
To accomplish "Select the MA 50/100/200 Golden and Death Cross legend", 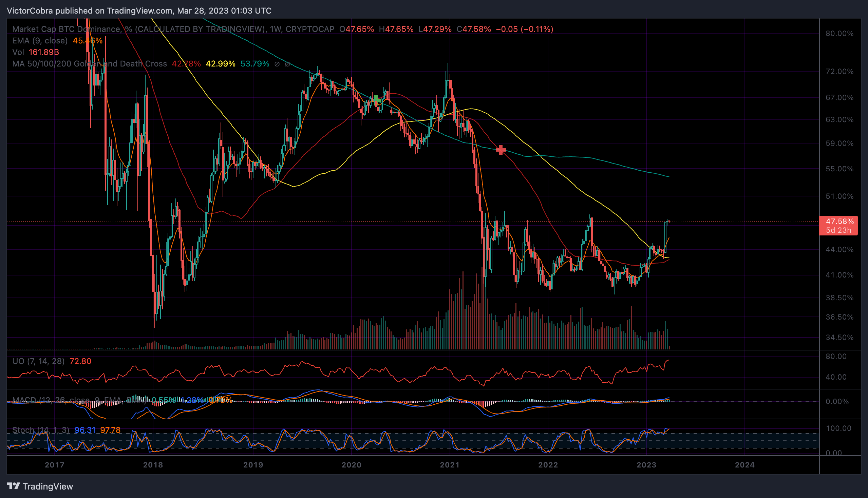I will pos(90,64).
